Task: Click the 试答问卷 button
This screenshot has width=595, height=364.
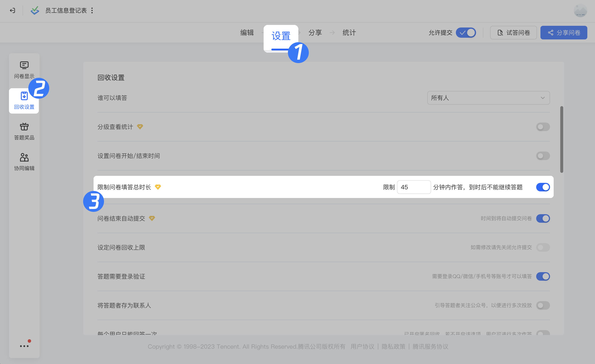Action: [513, 33]
